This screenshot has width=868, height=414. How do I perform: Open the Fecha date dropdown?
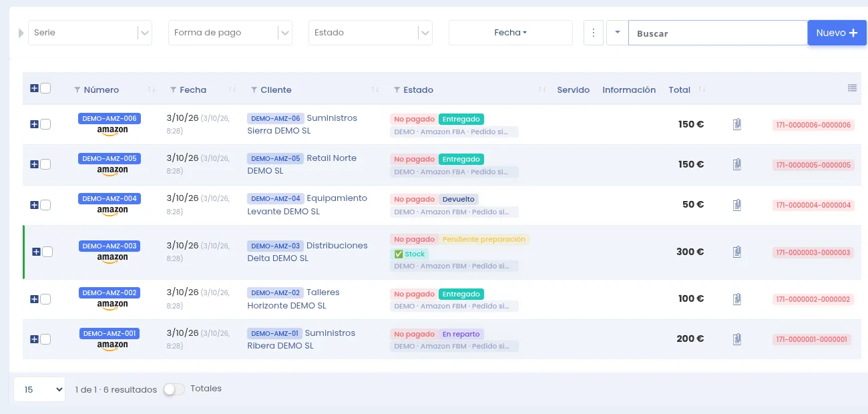pos(511,33)
